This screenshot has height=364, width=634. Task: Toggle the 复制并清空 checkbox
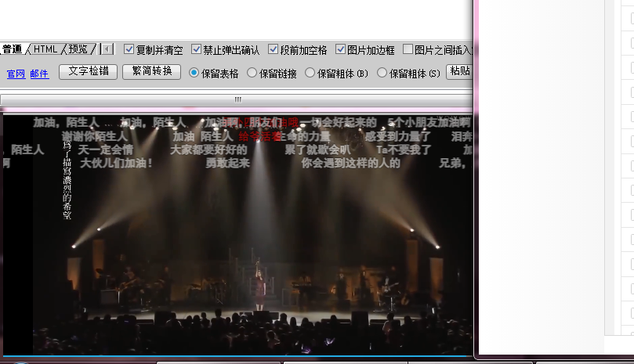coord(129,49)
